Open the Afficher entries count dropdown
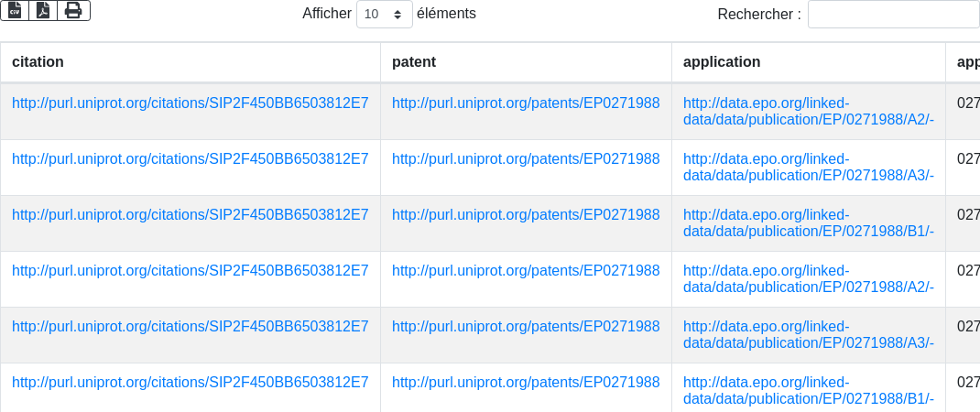 coord(383,15)
